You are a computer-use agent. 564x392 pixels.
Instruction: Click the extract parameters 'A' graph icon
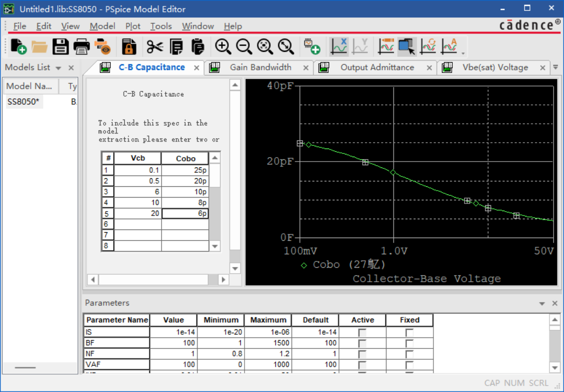tap(449, 46)
